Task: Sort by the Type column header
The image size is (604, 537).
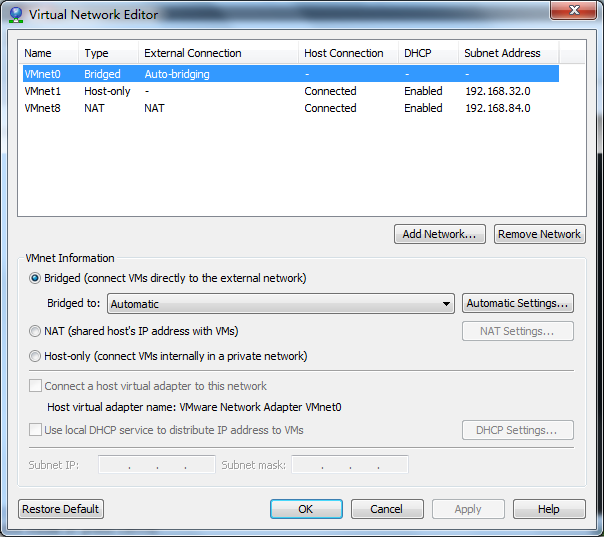Action: [109, 53]
